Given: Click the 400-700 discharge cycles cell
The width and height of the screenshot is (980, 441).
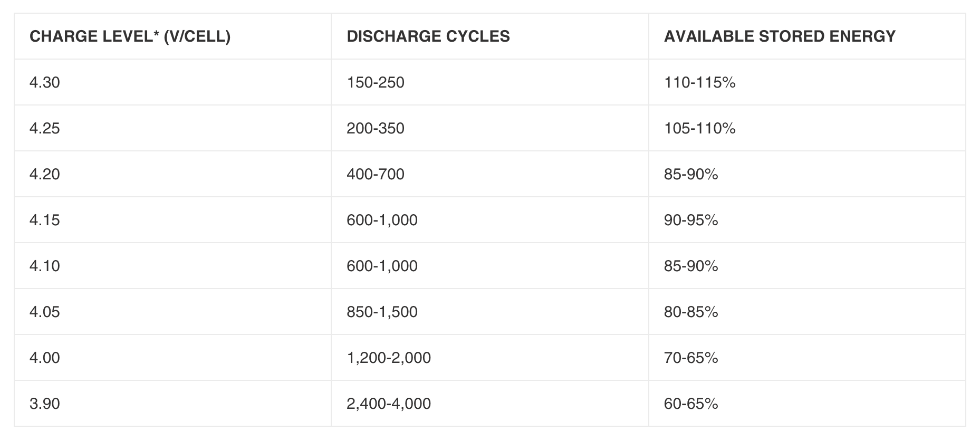Looking at the screenshot, I should pos(490,174).
